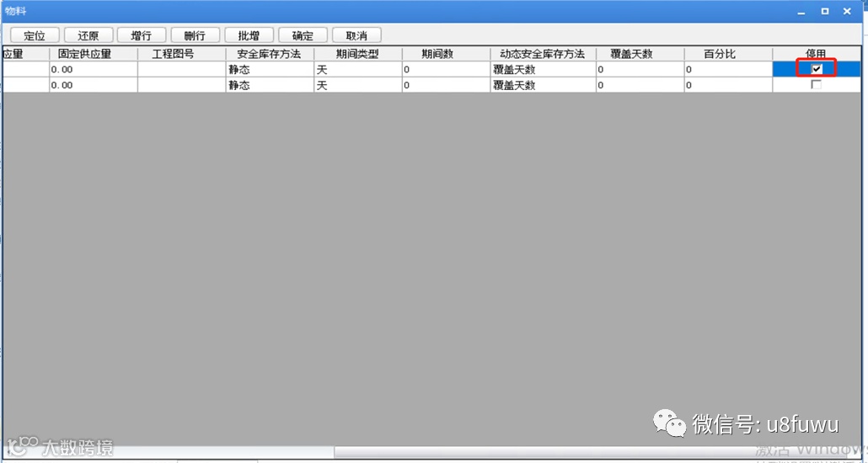This screenshot has width=868, height=463.
Task: Click the 批增 button
Action: click(249, 35)
